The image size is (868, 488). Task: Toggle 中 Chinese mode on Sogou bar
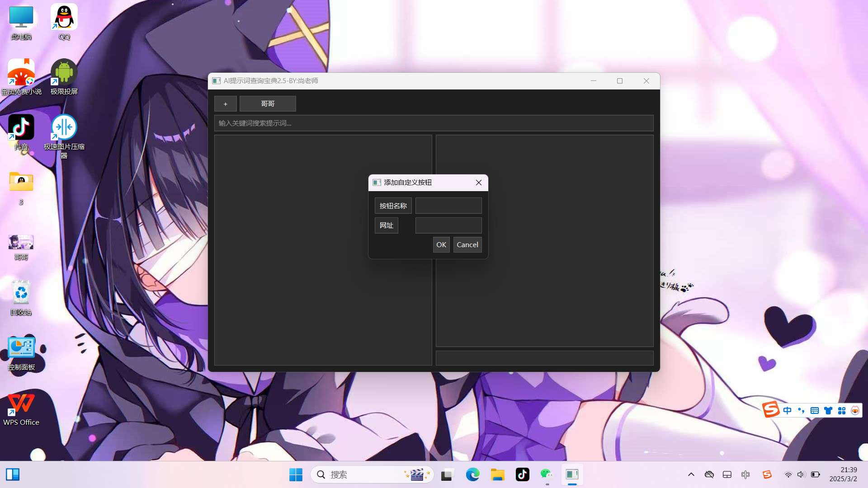(788, 410)
